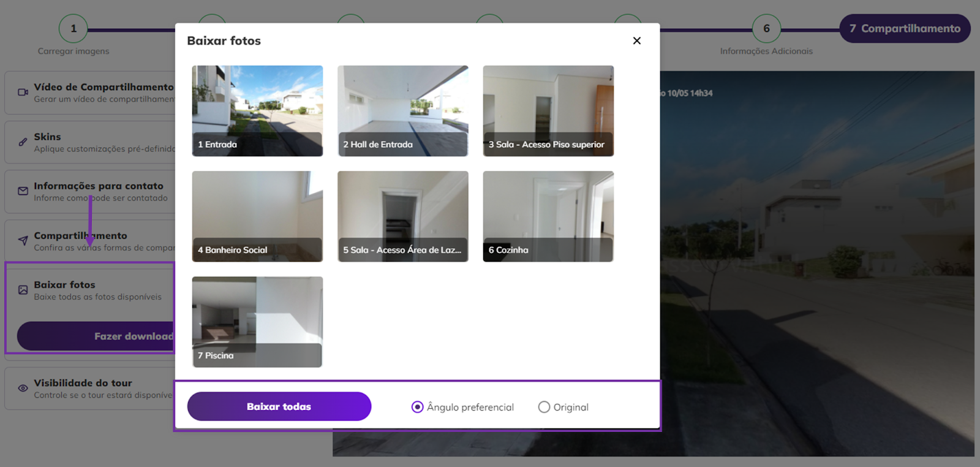Open the 6 Cozinha photo thumbnail
The width and height of the screenshot is (980, 467).
click(548, 216)
